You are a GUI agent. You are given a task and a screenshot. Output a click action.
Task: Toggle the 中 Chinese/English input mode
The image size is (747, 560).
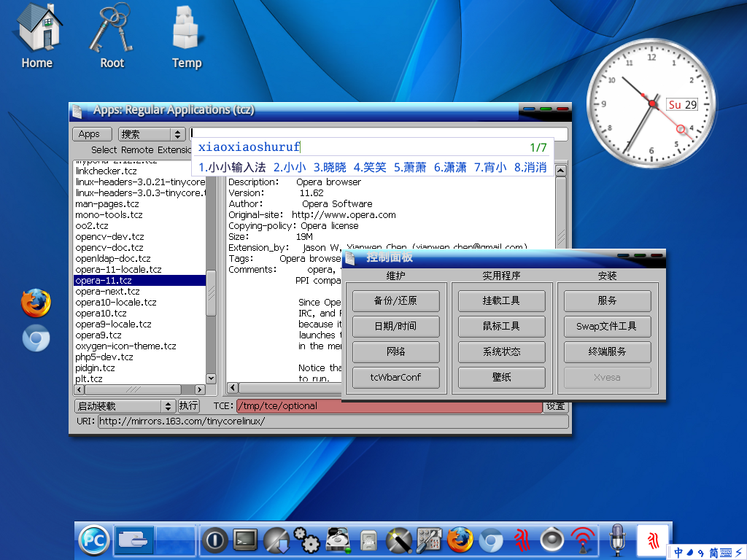678,553
